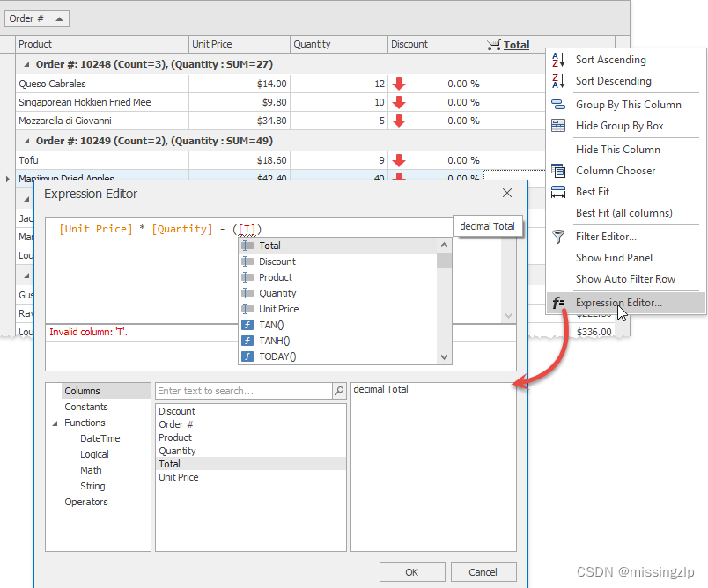Click the Discount column header
Viewport: 708px width, 588px height.
click(x=435, y=44)
